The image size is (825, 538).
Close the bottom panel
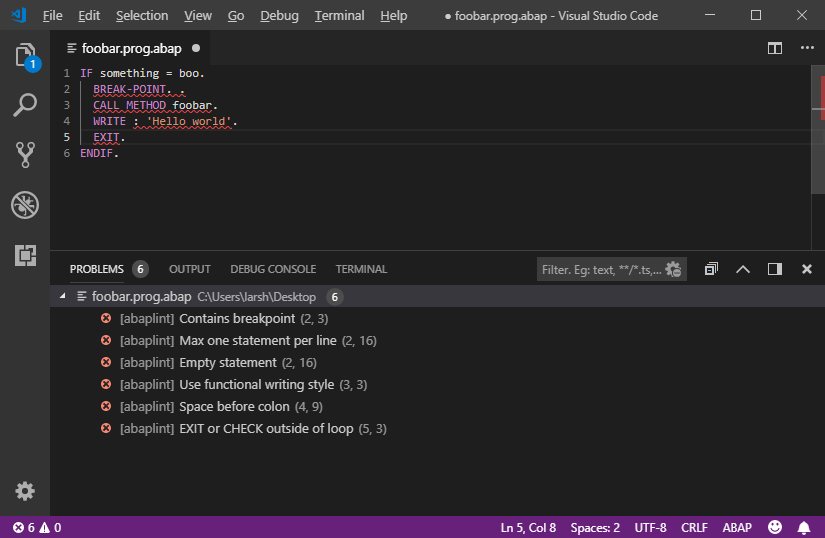(x=807, y=269)
